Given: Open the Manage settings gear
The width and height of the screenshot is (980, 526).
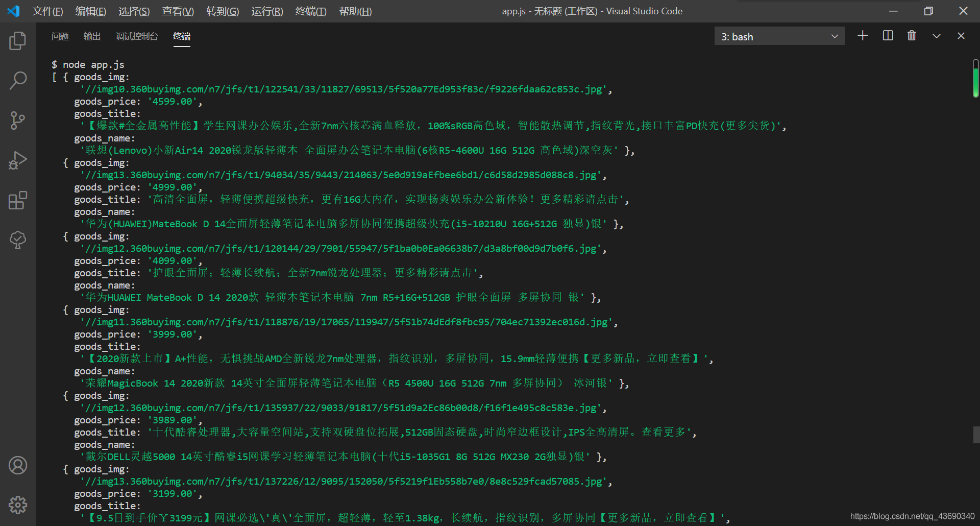Looking at the screenshot, I should (18, 505).
